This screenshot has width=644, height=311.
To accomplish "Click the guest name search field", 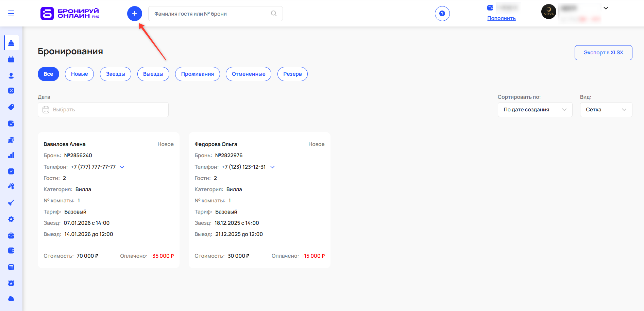I will click(211, 14).
